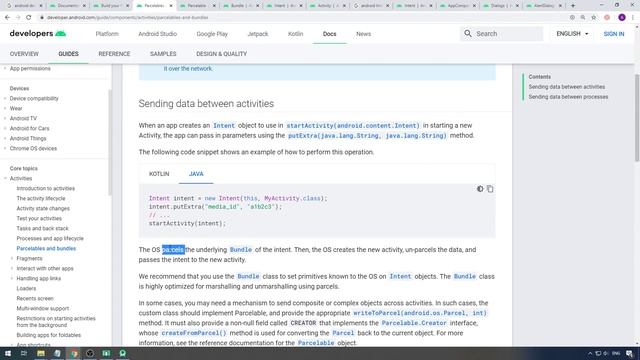Image resolution: width=640 pixels, height=360 pixels.
Task: Open the DESIGN & QUALITY tab
Action: [x=222, y=54]
